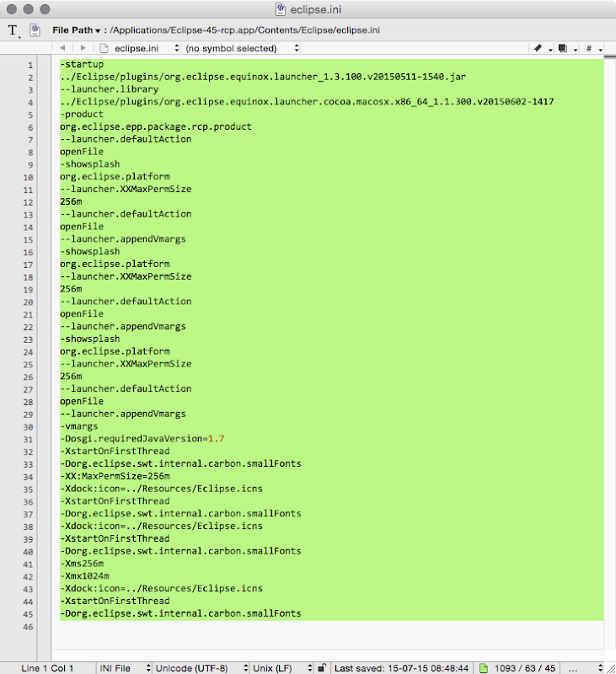Open the File Path dropdown
This screenshot has width=616, height=674.
pos(76,30)
